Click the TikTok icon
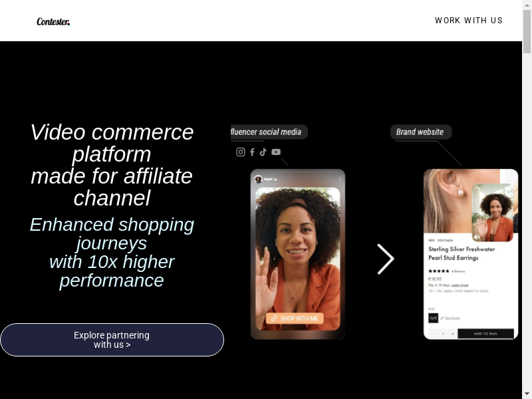This screenshot has height=399, width=532. [x=263, y=152]
